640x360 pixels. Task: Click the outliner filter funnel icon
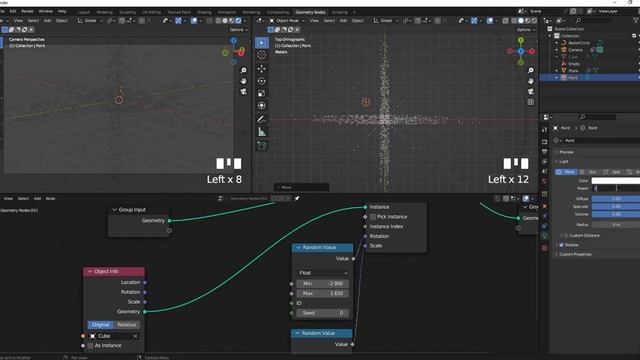pyautogui.click(x=636, y=20)
